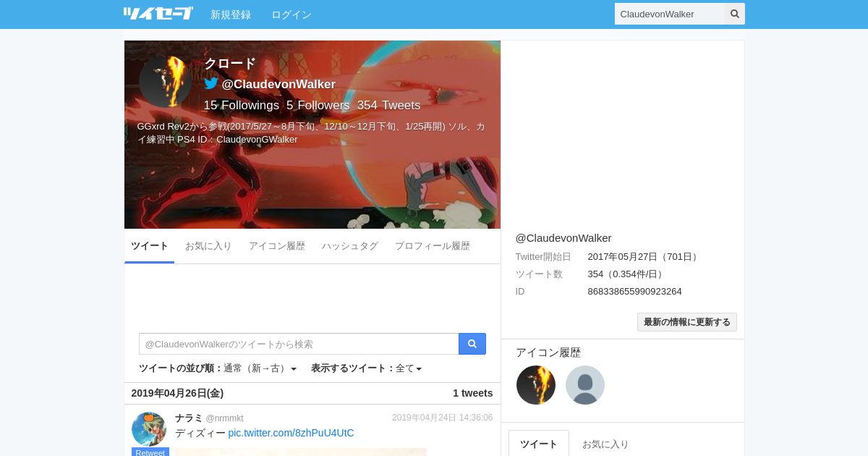Open ナラミ's avatar in the tweet
The height and width of the screenshot is (456, 868).
tap(149, 429)
